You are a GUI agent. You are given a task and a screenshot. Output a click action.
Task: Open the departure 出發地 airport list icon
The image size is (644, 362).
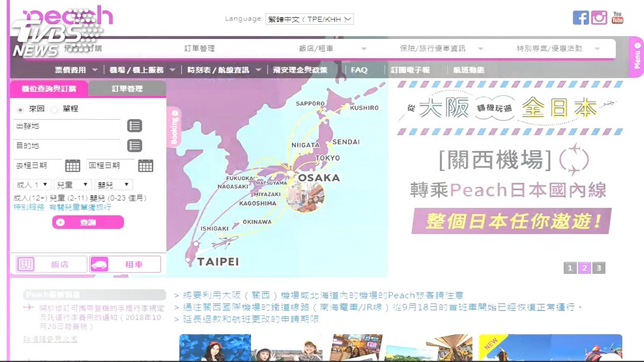coord(135,126)
